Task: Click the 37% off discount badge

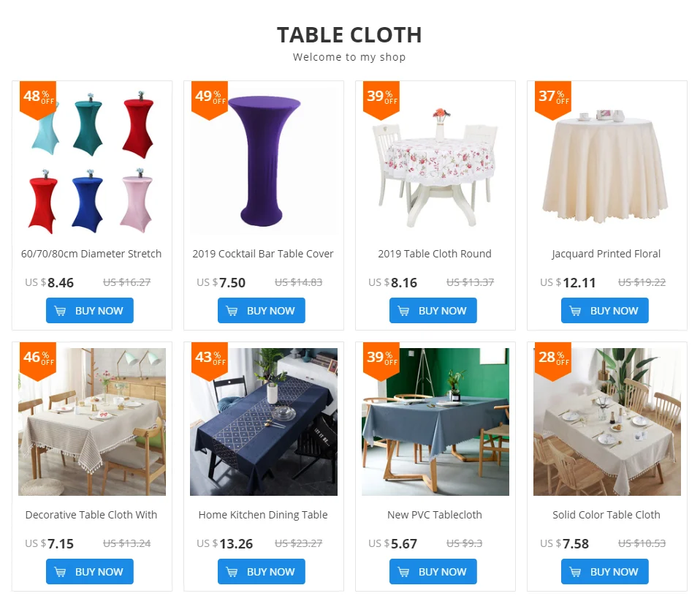Action: [552, 99]
